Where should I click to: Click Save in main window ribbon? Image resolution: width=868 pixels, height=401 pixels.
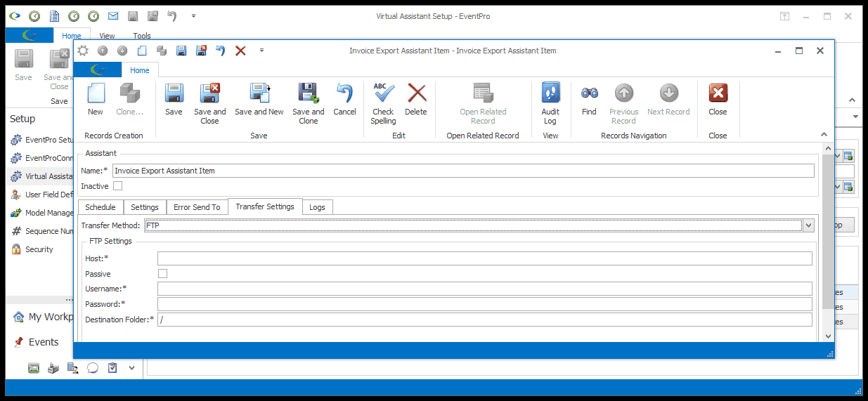(24, 65)
